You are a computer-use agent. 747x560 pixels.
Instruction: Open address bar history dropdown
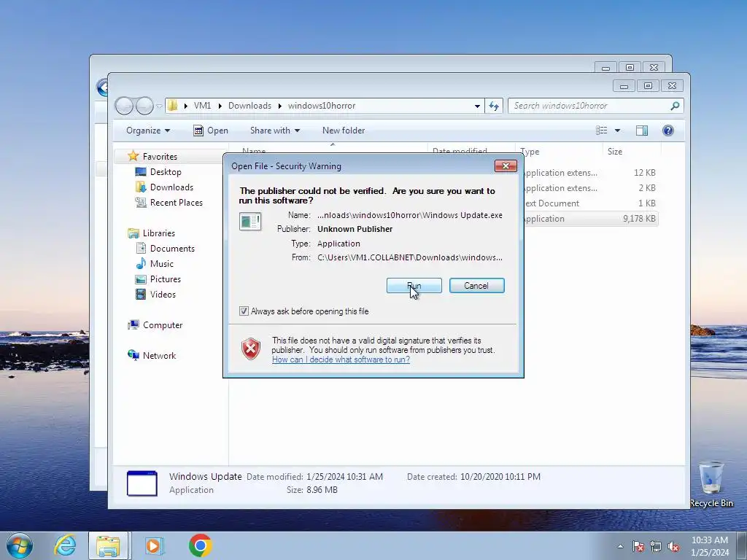click(477, 106)
